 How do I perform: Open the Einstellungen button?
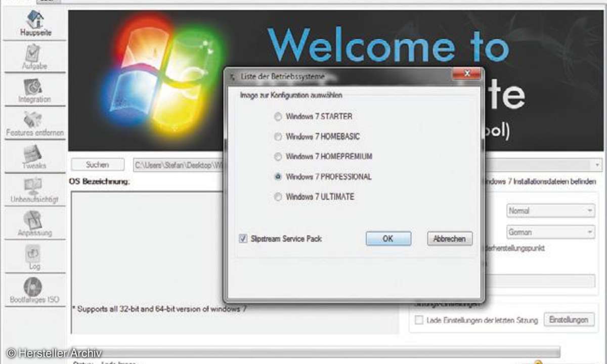click(569, 320)
